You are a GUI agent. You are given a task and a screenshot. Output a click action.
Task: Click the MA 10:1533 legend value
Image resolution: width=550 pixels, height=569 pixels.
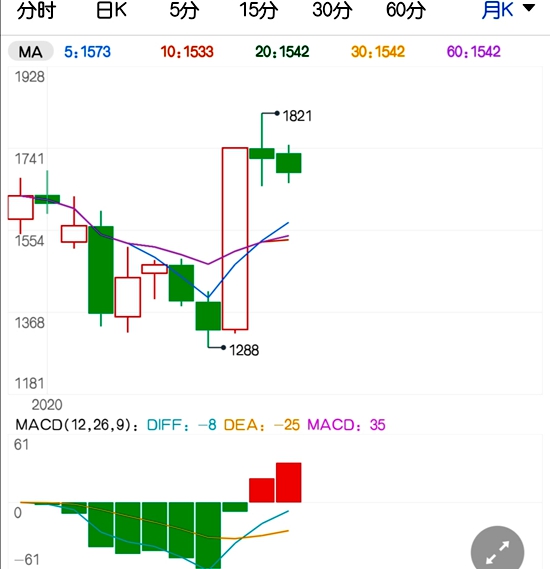pos(187,52)
